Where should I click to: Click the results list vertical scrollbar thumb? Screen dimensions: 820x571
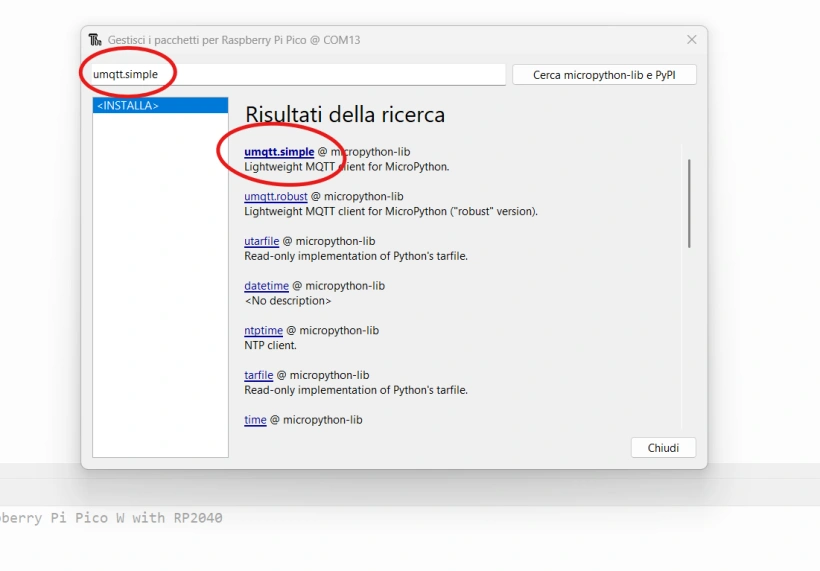[689, 203]
